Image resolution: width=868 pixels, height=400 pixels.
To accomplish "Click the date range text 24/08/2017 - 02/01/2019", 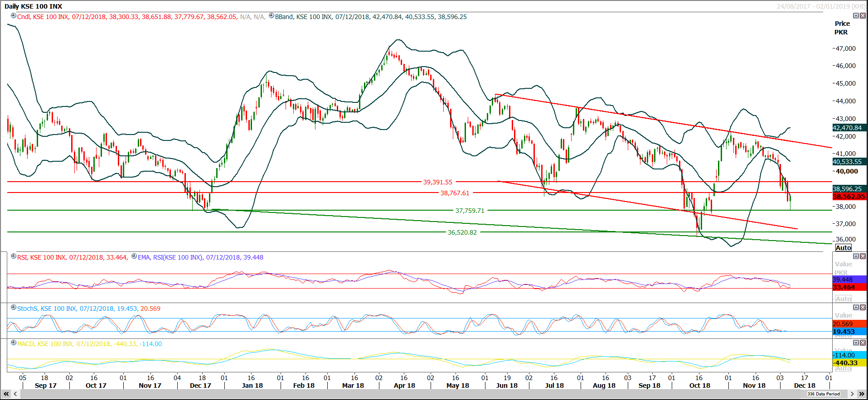I will click(x=813, y=6).
